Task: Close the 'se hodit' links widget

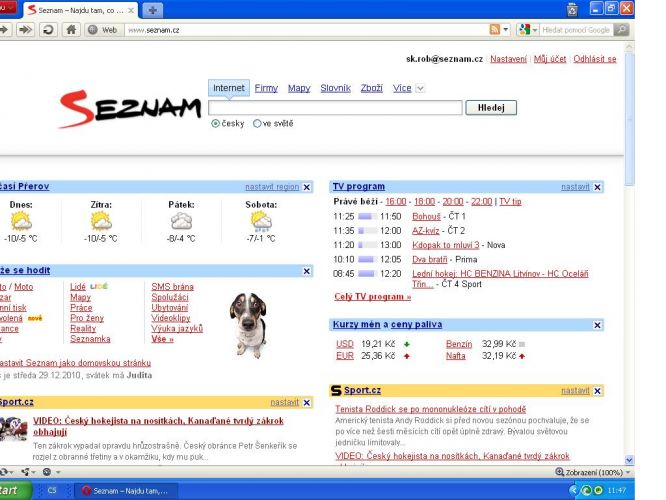Action: [x=307, y=271]
